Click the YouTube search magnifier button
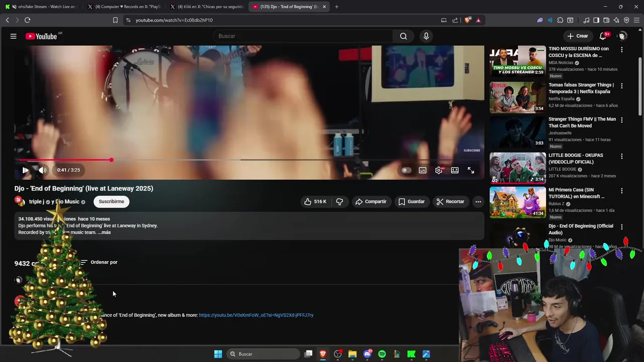Image resolution: width=644 pixels, height=362 pixels. (x=404, y=36)
